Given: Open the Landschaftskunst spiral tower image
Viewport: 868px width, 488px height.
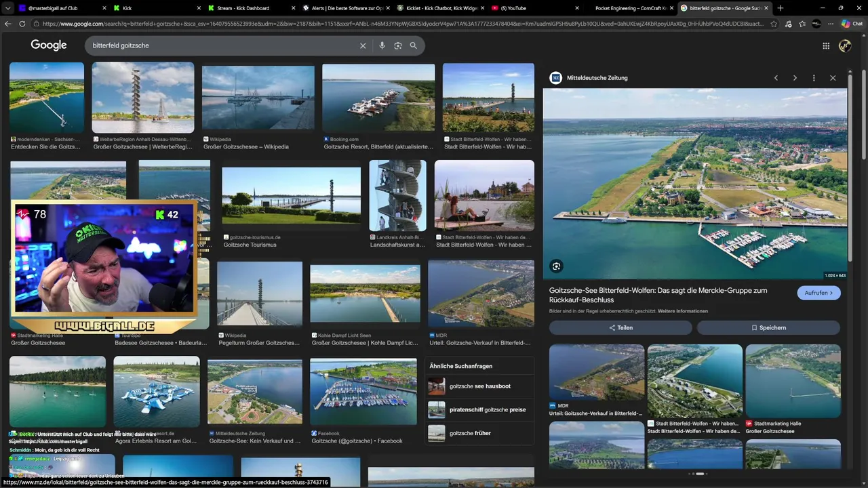Looking at the screenshot, I should 397,195.
